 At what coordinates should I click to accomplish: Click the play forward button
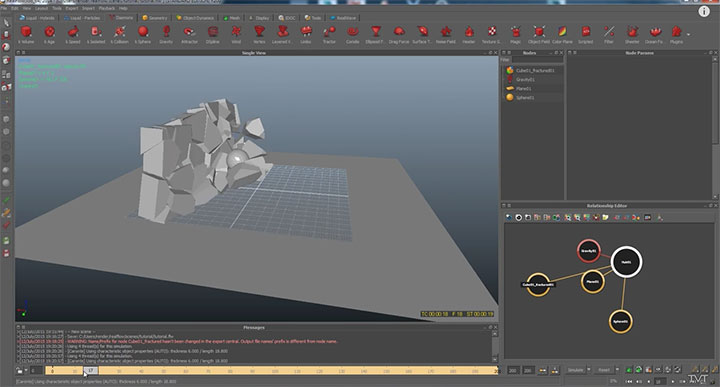pyautogui.click(x=673, y=381)
